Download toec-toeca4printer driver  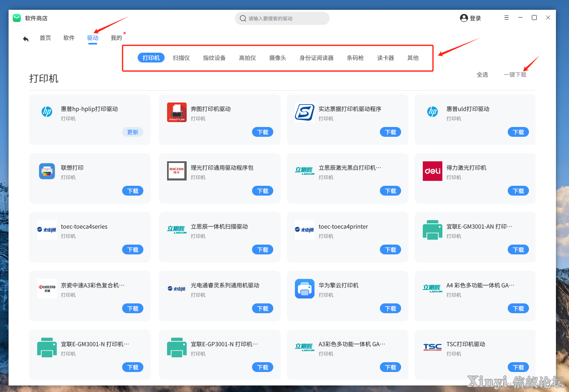tap(390, 250)
